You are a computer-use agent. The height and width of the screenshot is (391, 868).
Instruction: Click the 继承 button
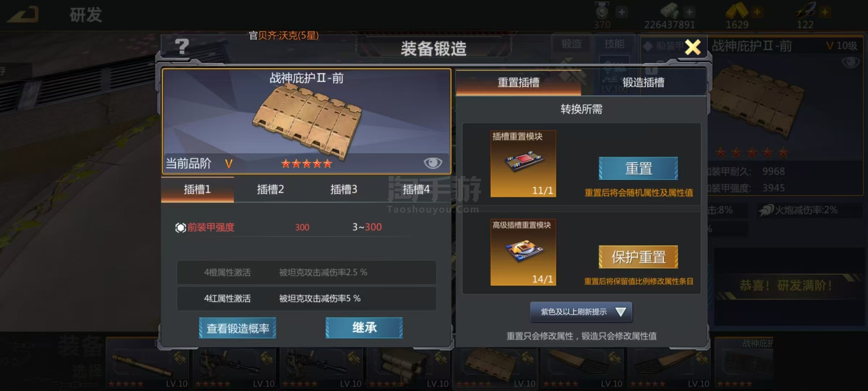364,328
